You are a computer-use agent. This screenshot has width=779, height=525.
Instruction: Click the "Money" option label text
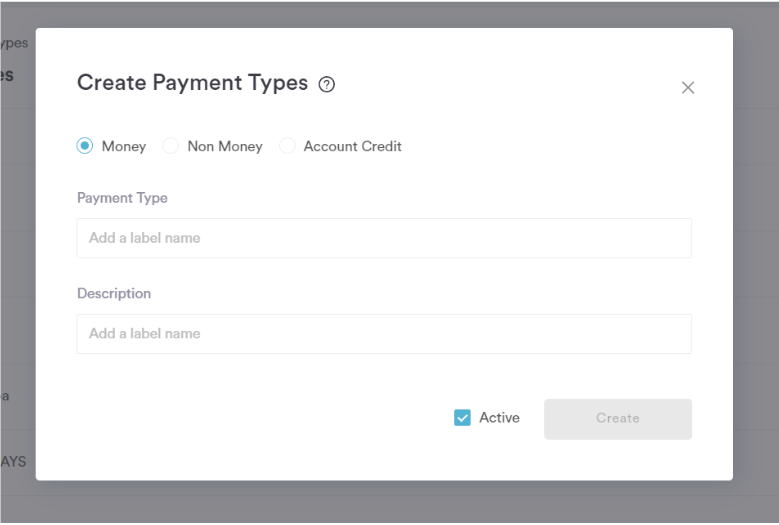pyautogui.click(x=124, y=146)
